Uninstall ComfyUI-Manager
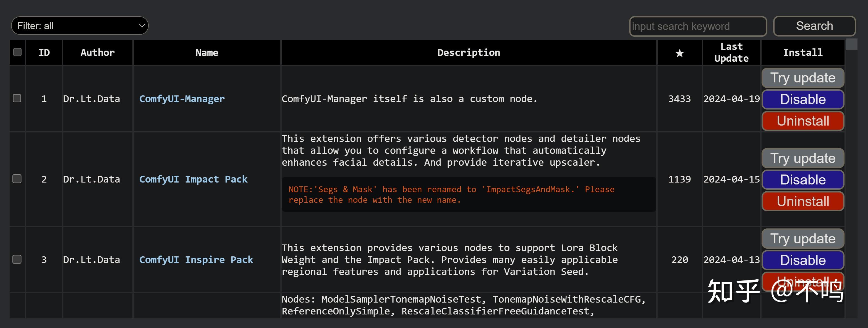The height and width of the screenshot is (328, 868). pyautogui.click(x=802, y=121)
